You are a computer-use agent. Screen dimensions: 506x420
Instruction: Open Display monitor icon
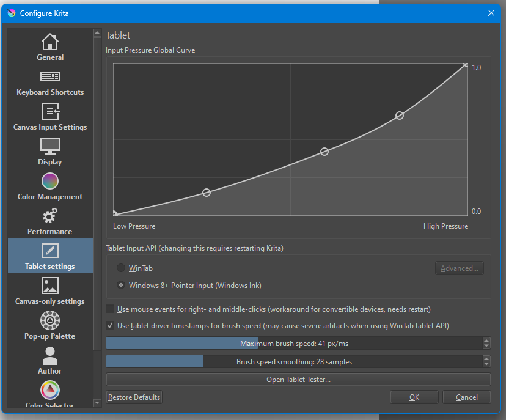click(50, 146)
